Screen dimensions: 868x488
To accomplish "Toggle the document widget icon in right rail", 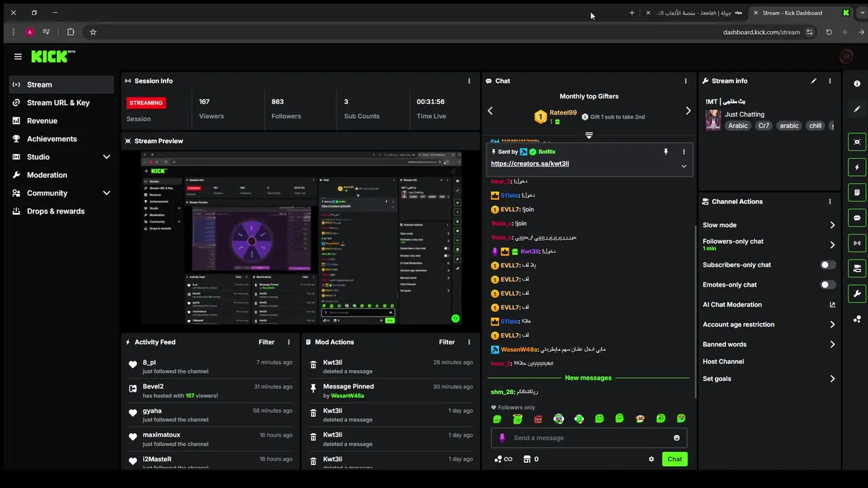I will [x=857, y=192].
